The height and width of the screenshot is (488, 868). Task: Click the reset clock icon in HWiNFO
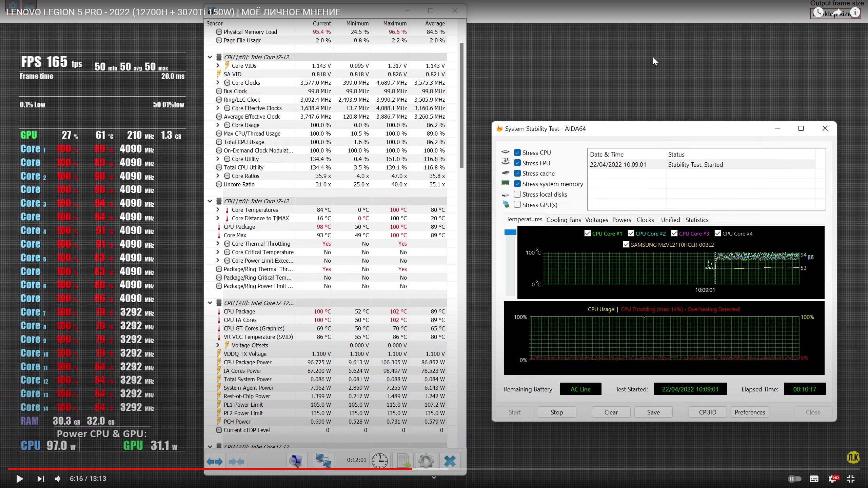click(x=379, y=461)
